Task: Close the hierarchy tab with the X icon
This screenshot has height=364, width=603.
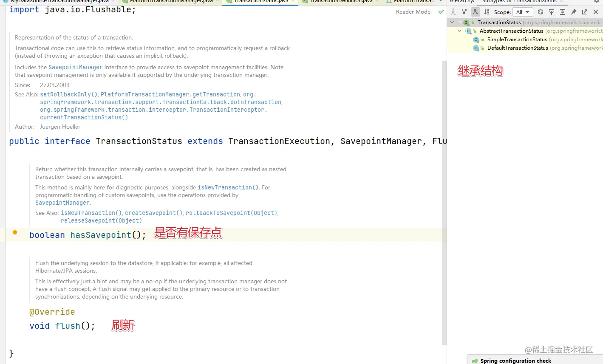Action: (x=596, y=12)
